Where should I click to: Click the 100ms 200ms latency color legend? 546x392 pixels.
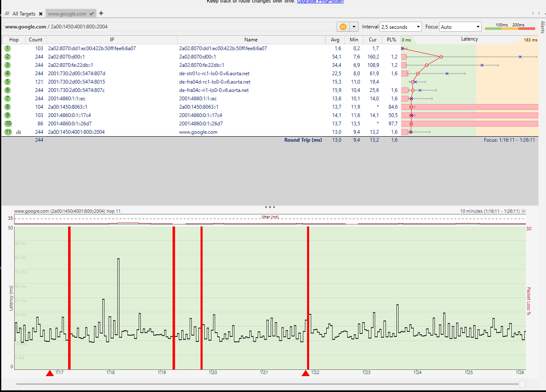point(510,26)
